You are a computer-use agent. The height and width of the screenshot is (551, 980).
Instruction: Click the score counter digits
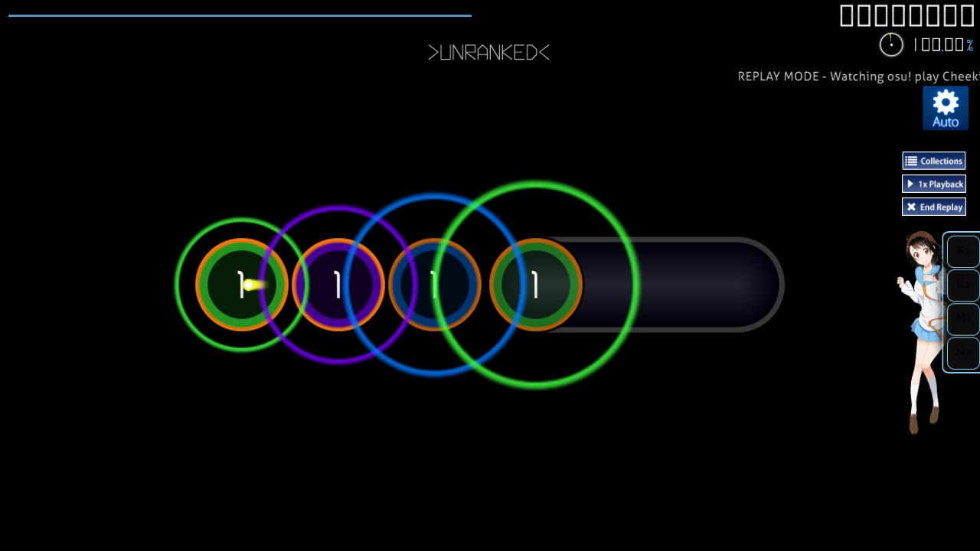[906, 15]
